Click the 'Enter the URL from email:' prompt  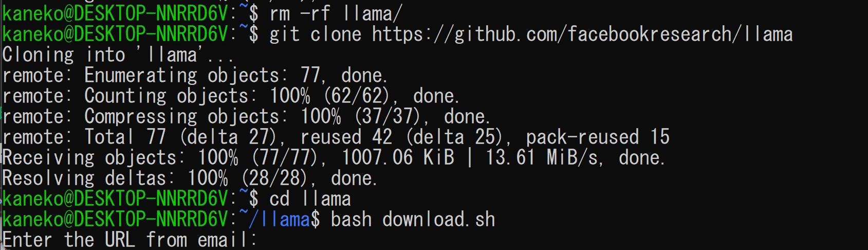point(130,240)
